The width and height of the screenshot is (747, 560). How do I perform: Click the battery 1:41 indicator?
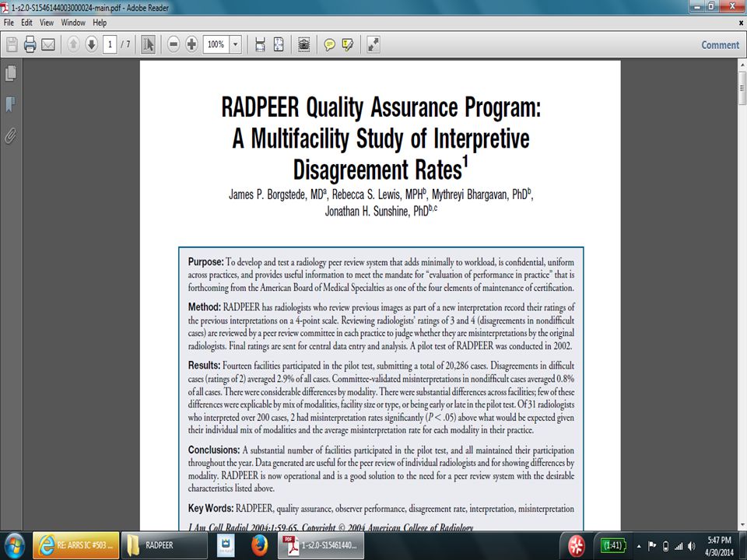pos(612,546)
